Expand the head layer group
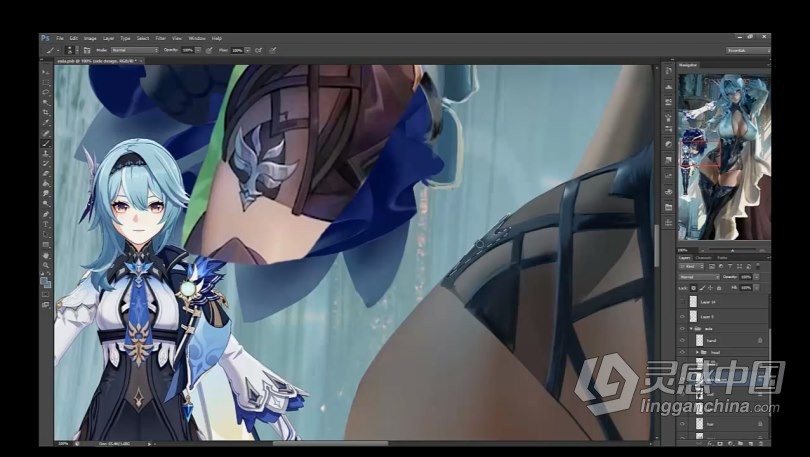The width and height of the screenshot is (810, 457). coord(697,352)
